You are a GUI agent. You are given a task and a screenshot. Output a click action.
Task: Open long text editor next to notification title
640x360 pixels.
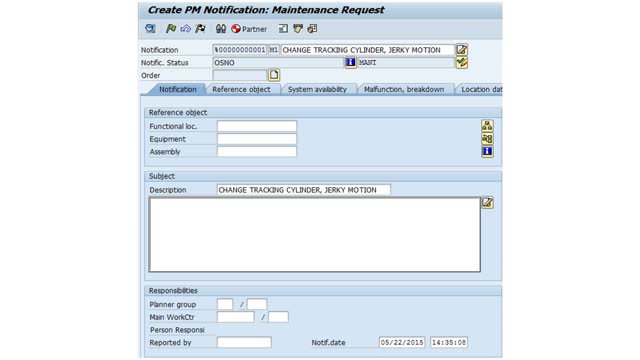(x=462, y=50)
